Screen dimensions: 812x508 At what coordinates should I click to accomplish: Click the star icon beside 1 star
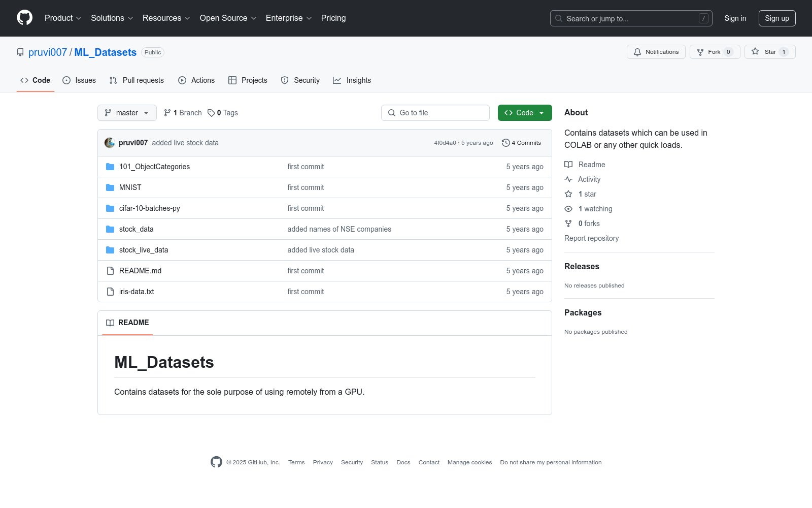(x=568, y=194)
